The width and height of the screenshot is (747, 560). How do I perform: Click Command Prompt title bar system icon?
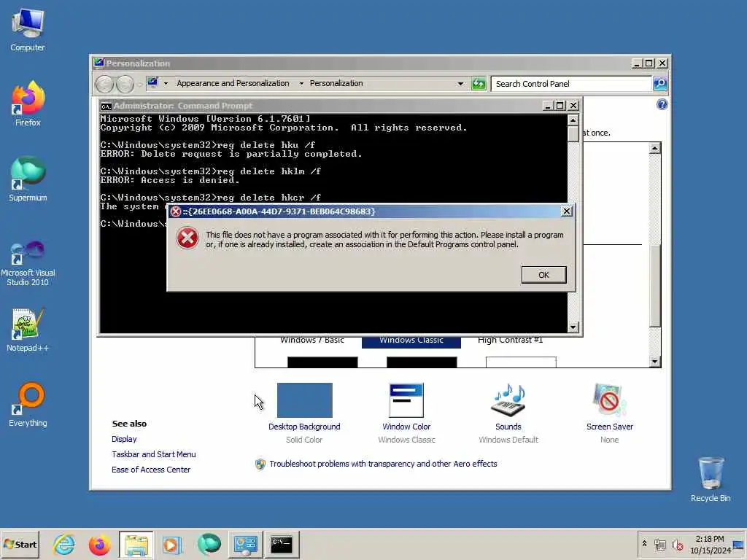click(x=107, y=106)
